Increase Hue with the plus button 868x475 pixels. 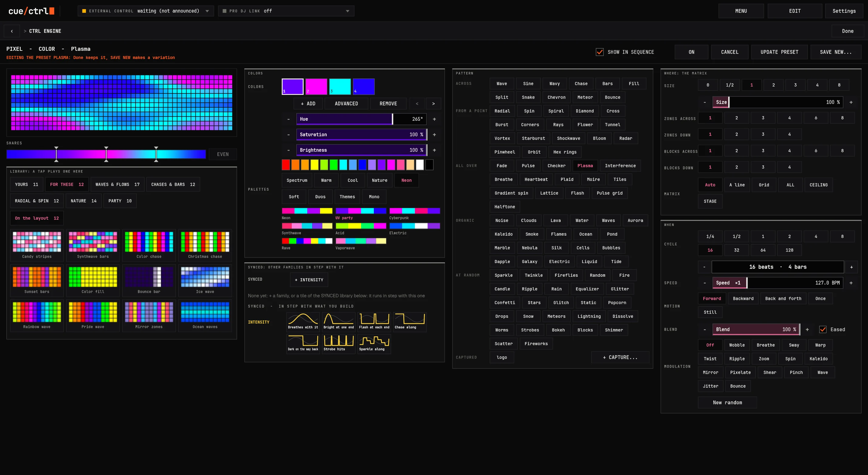434,119
